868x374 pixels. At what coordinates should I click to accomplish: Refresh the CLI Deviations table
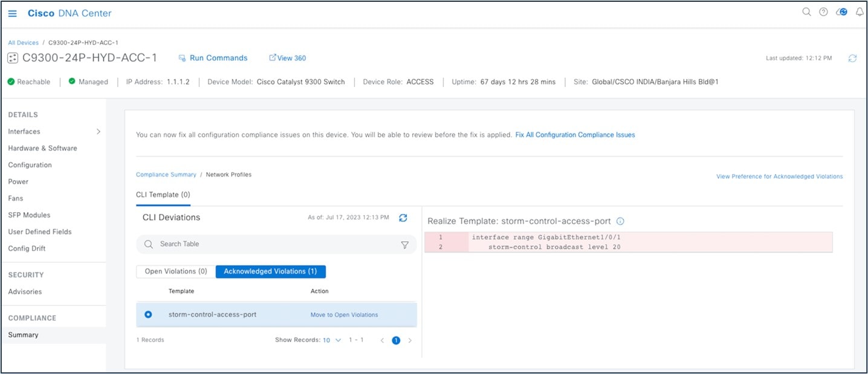click(x=403, y=218)
